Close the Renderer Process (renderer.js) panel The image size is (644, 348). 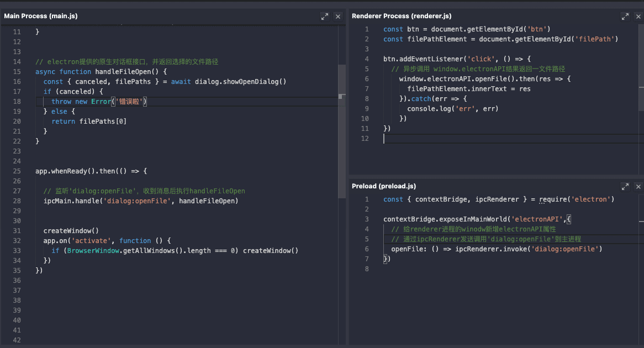click(x=638, y=17)
